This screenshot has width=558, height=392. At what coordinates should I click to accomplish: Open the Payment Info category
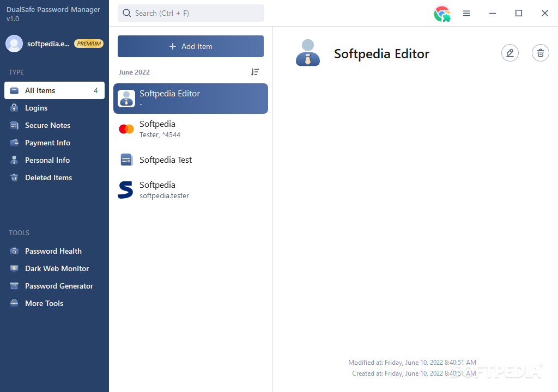tap(54, 143)
